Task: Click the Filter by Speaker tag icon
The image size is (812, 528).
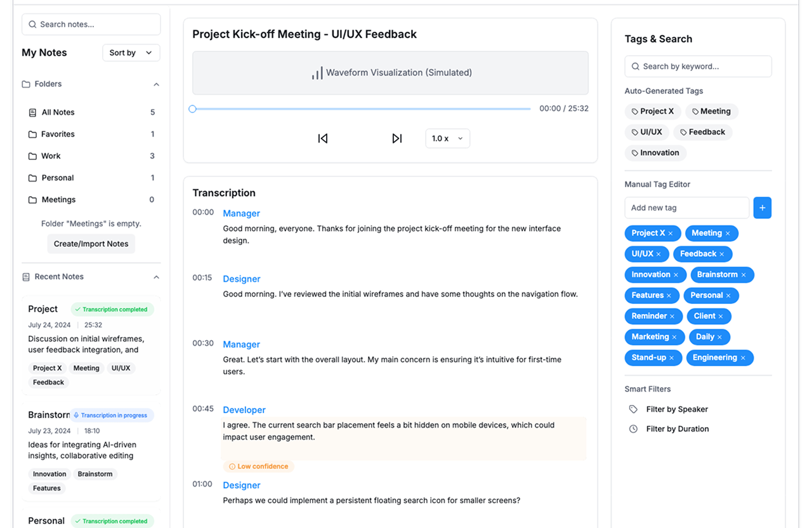Action: click(x=633, y=409)
